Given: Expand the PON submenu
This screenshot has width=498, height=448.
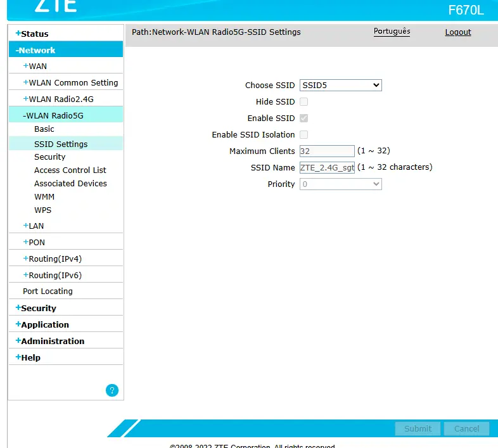Looking at the screenshot, I should tap(34, 243).
